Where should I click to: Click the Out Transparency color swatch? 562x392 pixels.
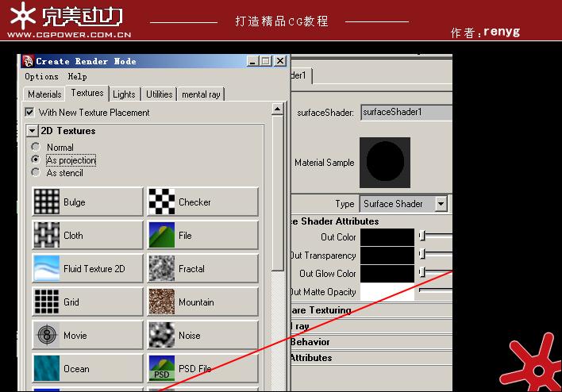(x=387, y=256)
